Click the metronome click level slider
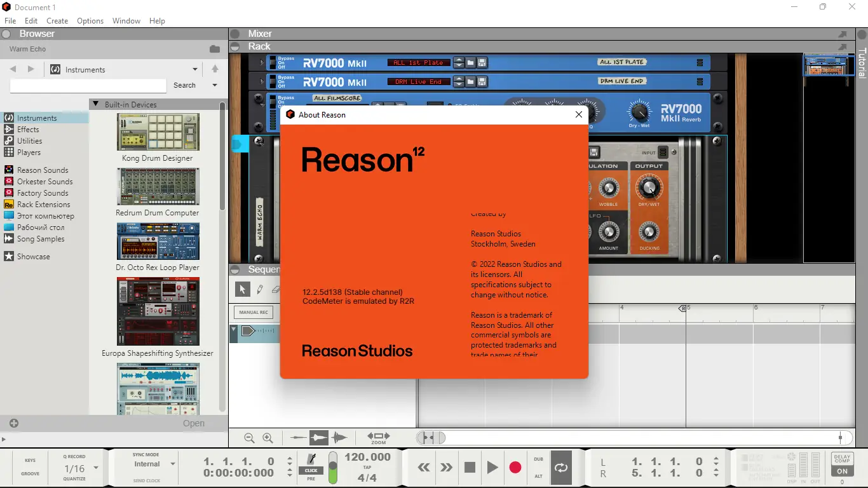868x488 pixels. pyautogui.click(x=333, y=468)
